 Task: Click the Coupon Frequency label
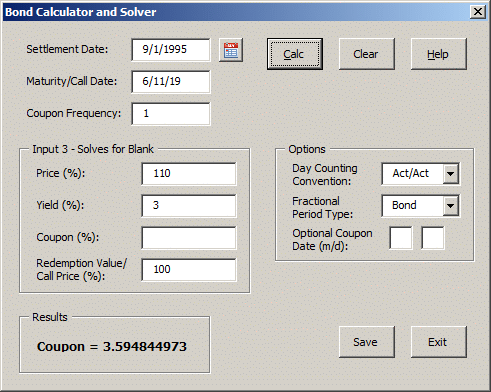tap(74, 113)
